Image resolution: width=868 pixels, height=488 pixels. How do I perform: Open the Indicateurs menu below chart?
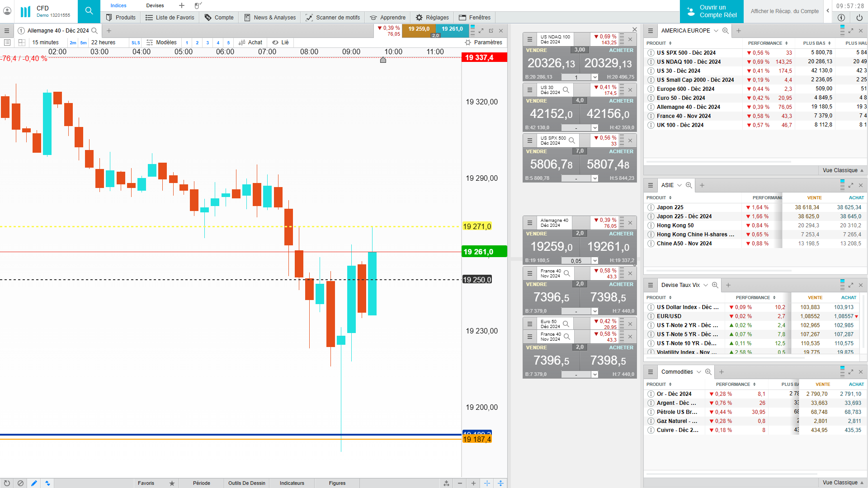point(292,483)
